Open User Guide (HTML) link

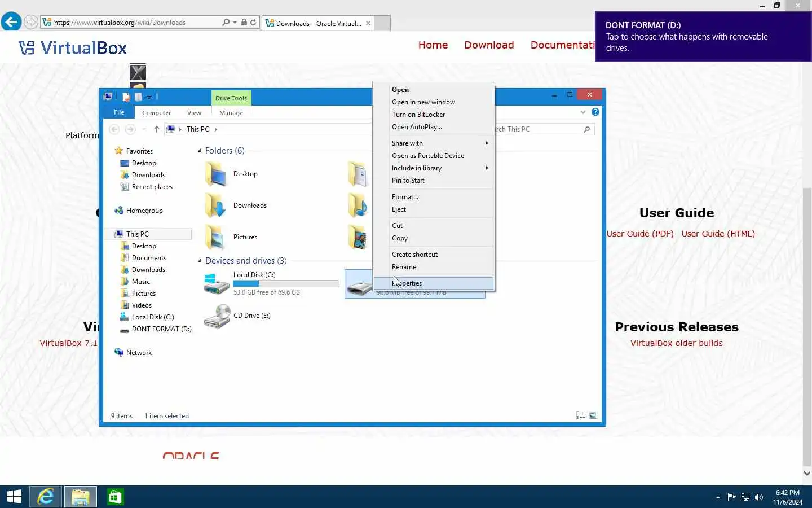(718, 234)
